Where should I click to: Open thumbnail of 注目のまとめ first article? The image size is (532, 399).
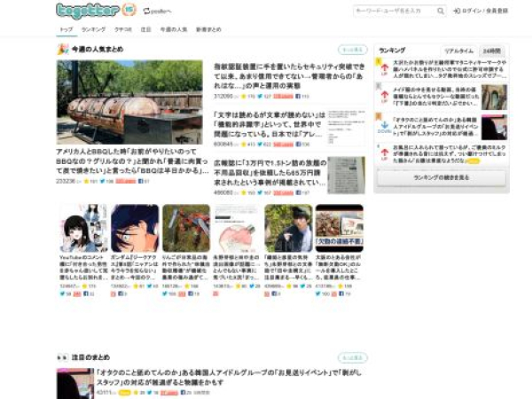tap(75, 384)
